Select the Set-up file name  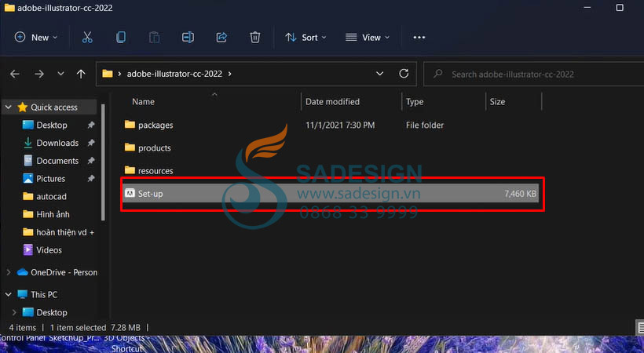(x=150, y=194)
